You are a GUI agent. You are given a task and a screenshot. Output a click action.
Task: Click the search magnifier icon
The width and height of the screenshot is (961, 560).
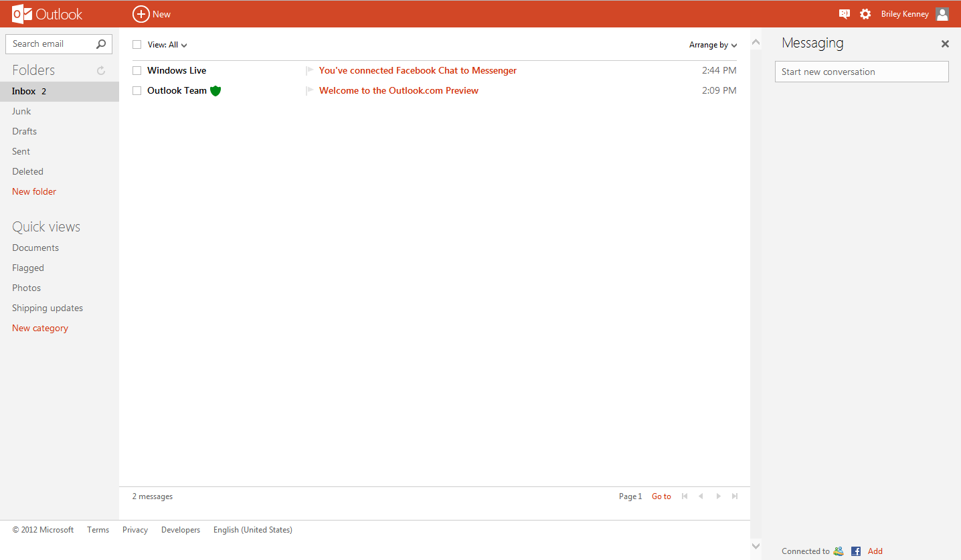(x=101, y=44)
